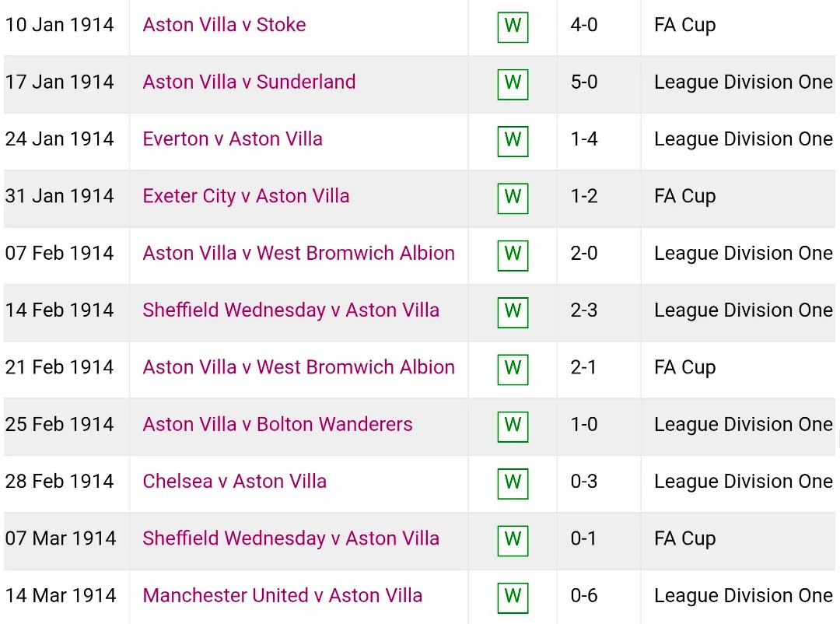The width and height of the screenshot is (840, 624).
Task: Click the W result icon for 21 Feb match
Action: [x=513, y=370]
